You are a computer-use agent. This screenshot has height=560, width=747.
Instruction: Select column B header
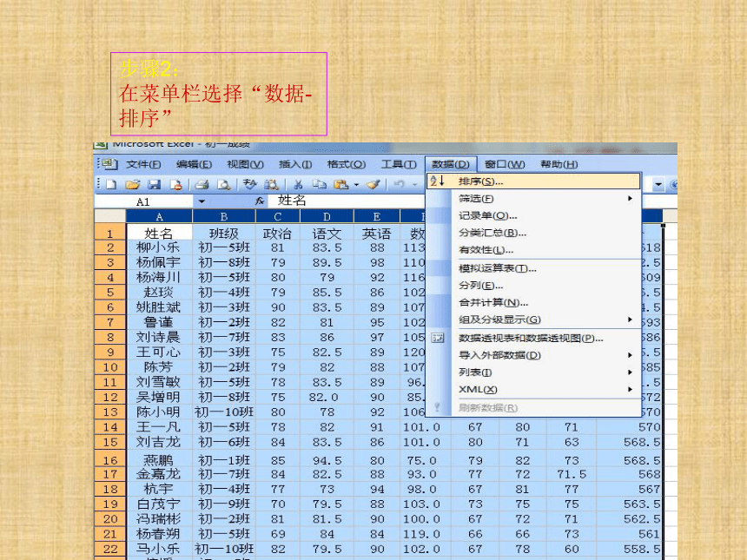(x=224, y=217)
